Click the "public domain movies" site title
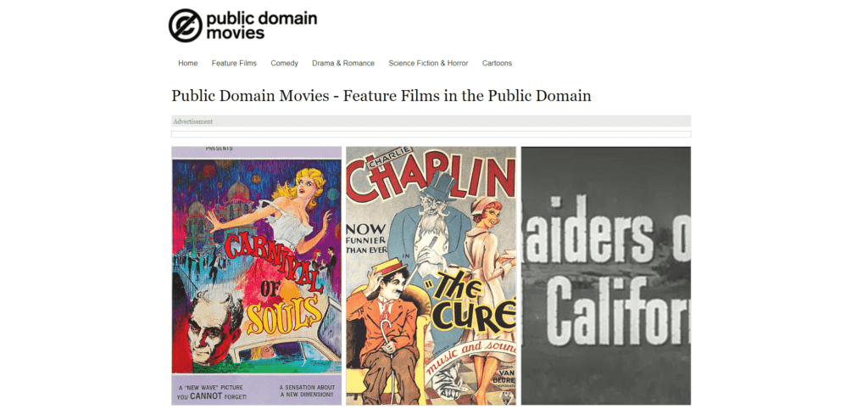 point(261,25)
